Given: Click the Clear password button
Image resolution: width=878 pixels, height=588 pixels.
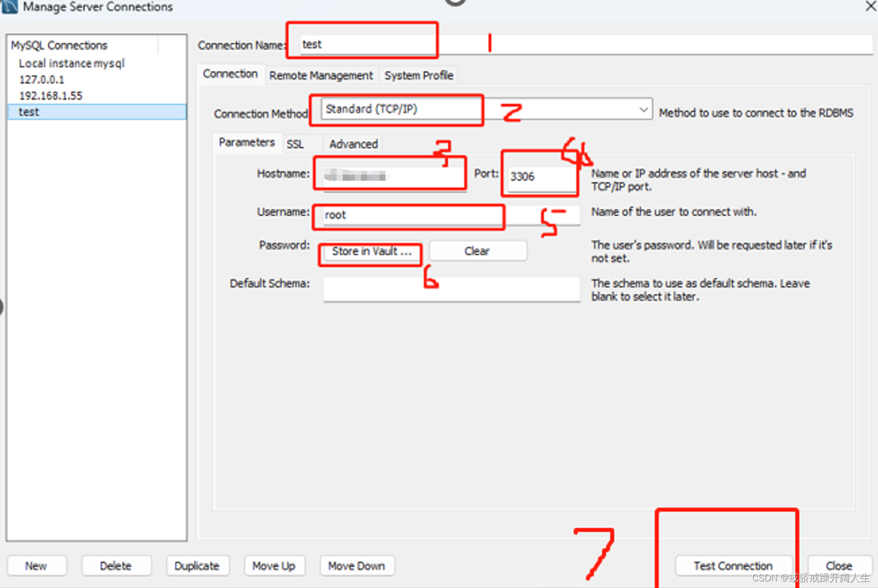Looking at the screenshot, I should pos(477,251).
